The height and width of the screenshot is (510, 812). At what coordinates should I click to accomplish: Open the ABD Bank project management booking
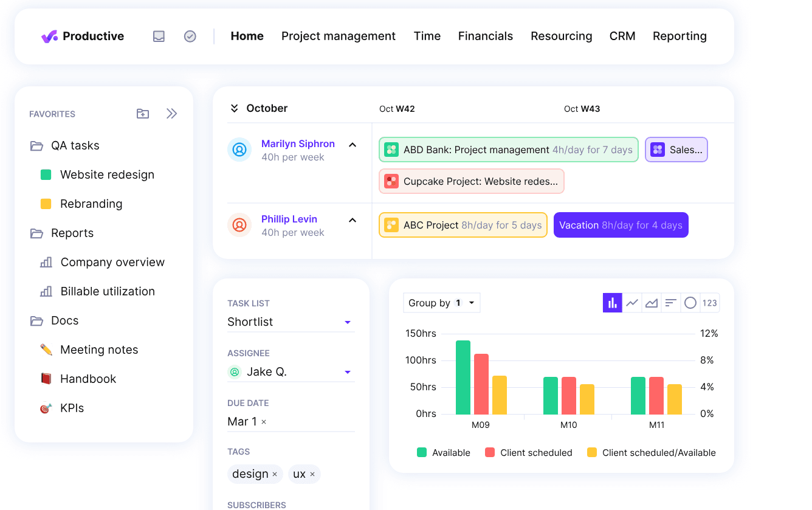[x=509, y=150]
